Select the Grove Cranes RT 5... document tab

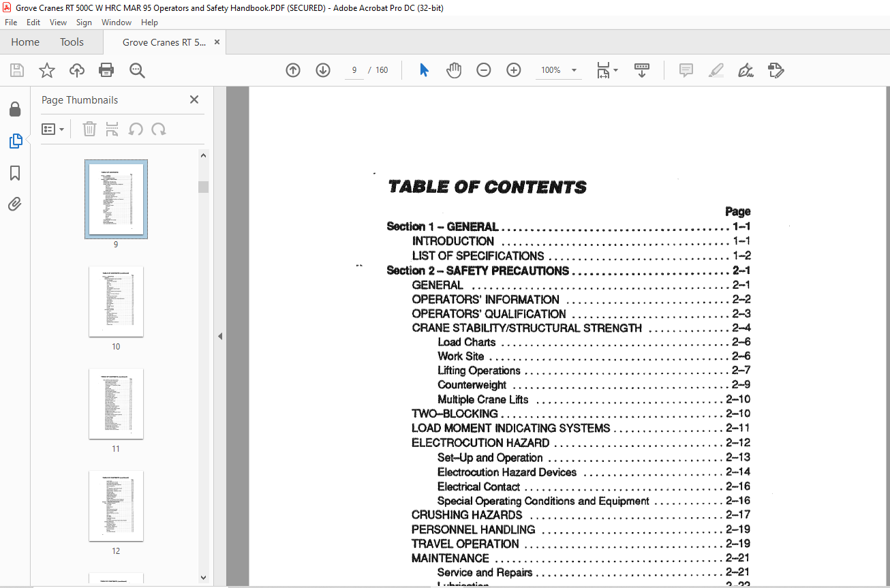164,42
